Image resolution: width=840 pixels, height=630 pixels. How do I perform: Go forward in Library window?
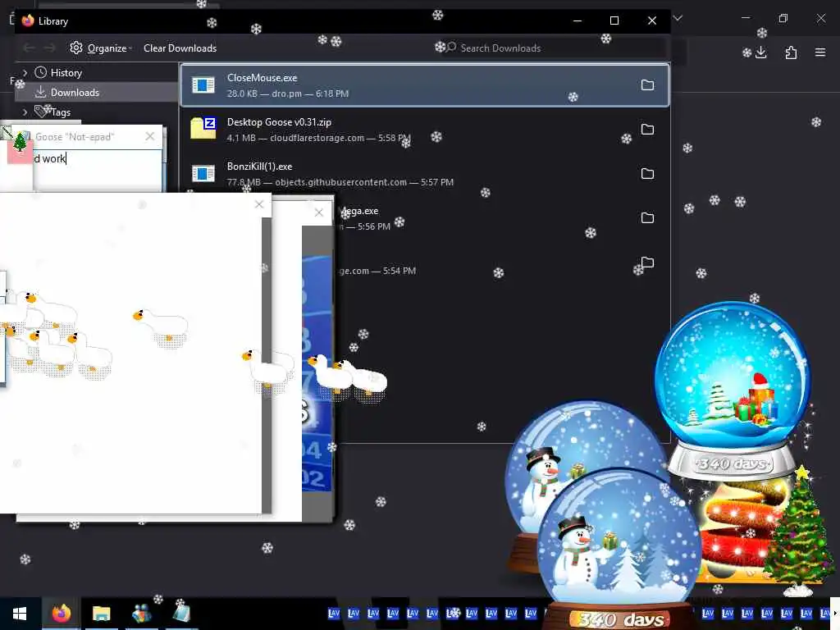pyautogui.click(x=49, y=48)
